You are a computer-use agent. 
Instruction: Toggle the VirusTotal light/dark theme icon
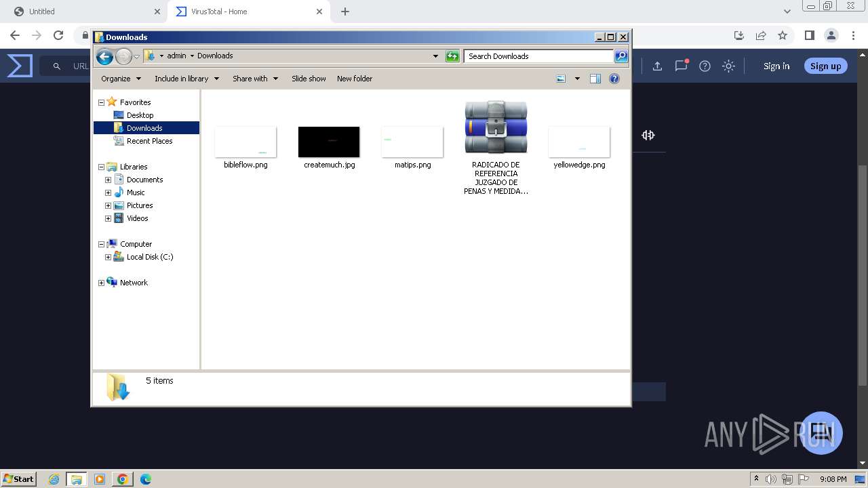click(728, 66)
